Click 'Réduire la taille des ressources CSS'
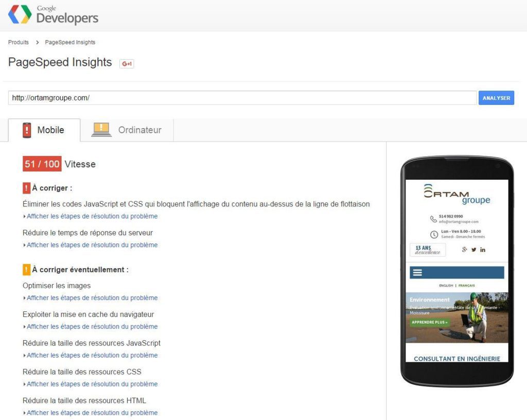The height and width of the screenshot is (420, 527). (x=82, y=372)
